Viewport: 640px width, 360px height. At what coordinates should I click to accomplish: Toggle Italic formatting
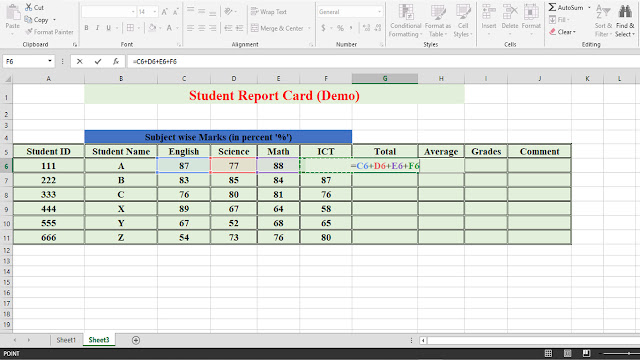(97, 28)
